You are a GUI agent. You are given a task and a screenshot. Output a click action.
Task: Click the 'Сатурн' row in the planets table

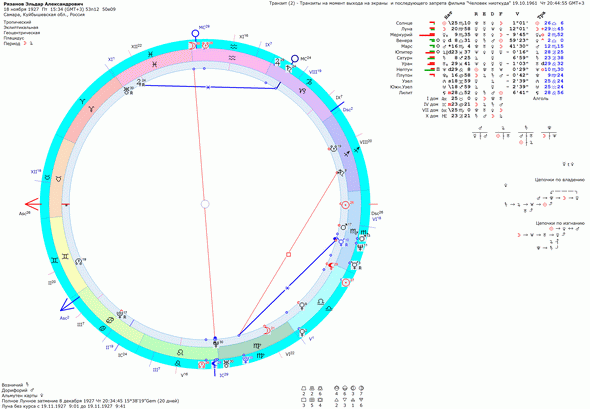[480, 58]
